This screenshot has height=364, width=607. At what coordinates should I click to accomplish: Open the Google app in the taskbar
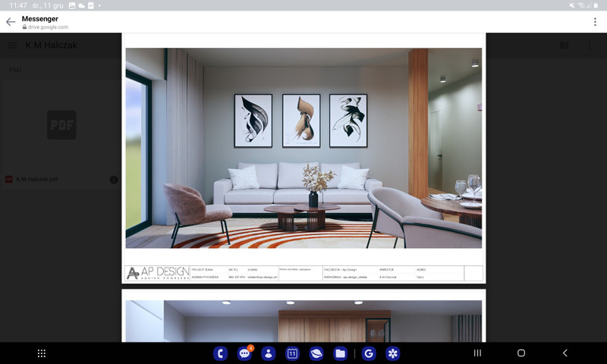click(x=369, y=353)
